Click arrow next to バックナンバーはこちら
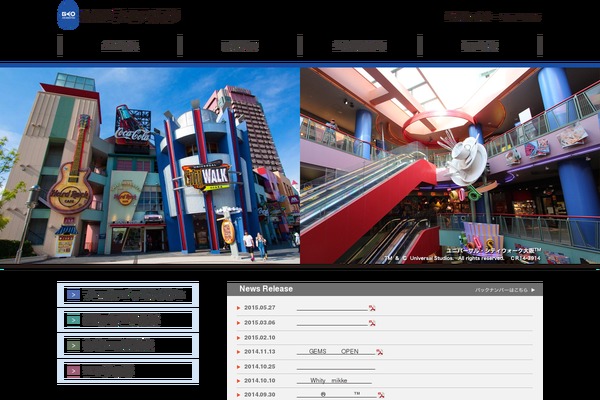Screen dimensions: 600x400 pyautogui.click(x=533, y=290)
